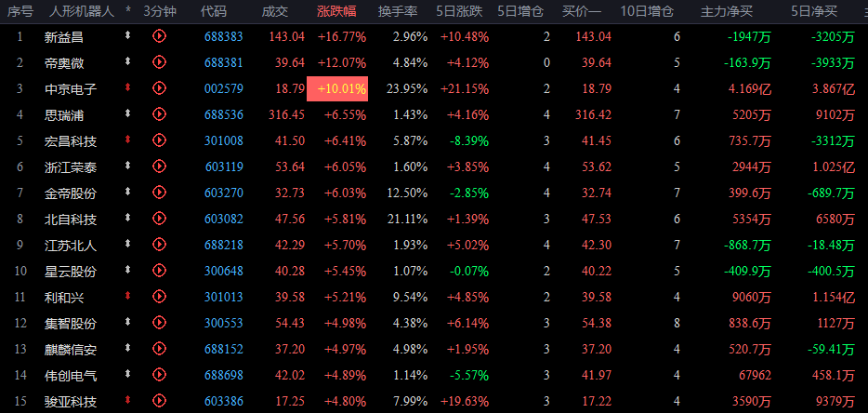This screenshot has width=868, height=413.
Task: Click the red star marker for 中京电子
Action: click(x=128, y=87)
